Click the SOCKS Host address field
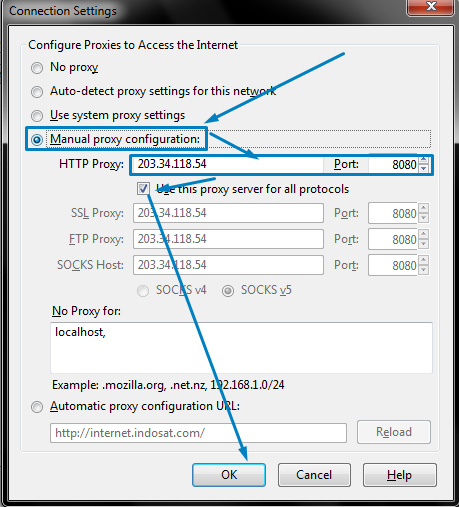Viewport: 459px width, 507px height. (228, 265)
